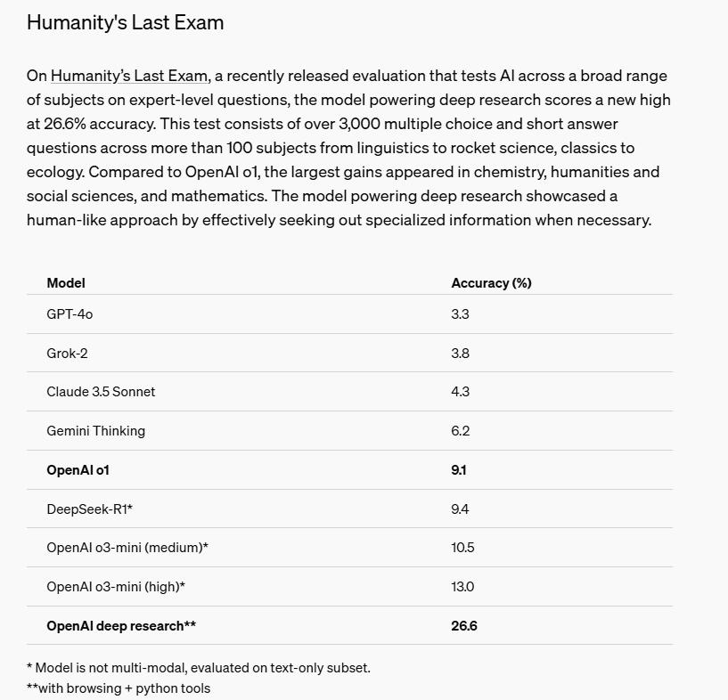728x700 pixels.
Task: Select the 10.5 accuracy cell
Action: coord(462,548)
